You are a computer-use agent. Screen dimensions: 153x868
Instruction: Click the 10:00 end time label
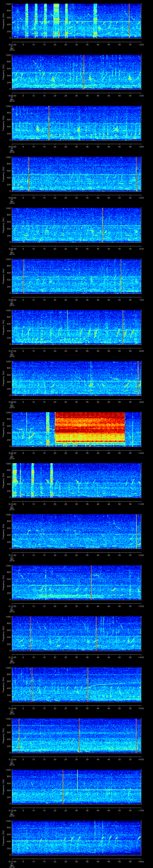[141, 453]
